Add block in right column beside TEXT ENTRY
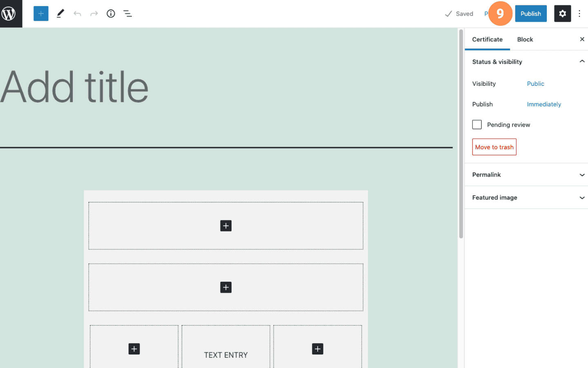Viewport: 588px width, 368px height. pos(318,349)
